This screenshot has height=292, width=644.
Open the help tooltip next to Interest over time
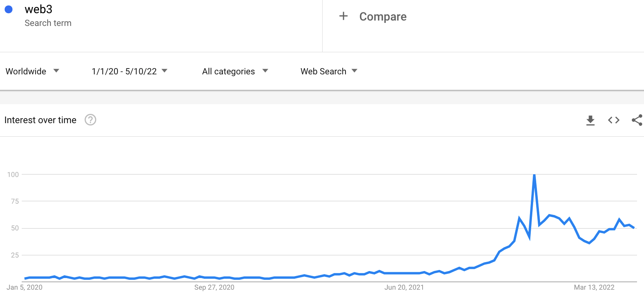point(90,120)
